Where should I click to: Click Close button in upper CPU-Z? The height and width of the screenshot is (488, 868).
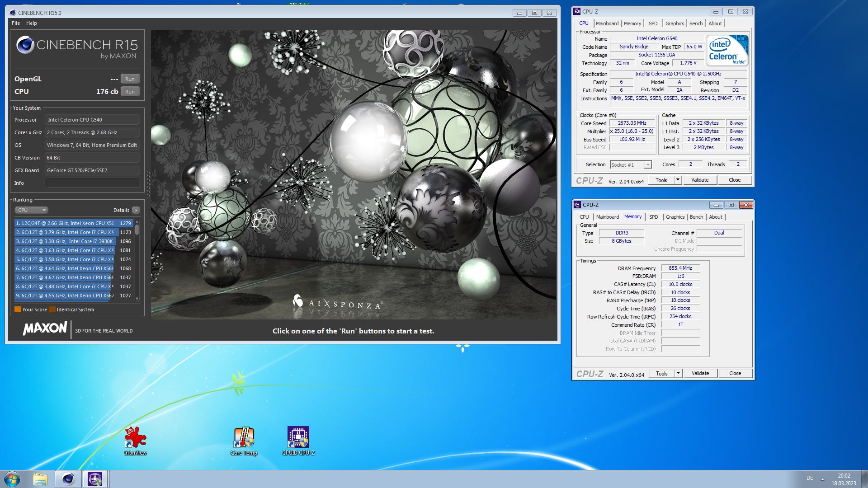pos(735,180)
